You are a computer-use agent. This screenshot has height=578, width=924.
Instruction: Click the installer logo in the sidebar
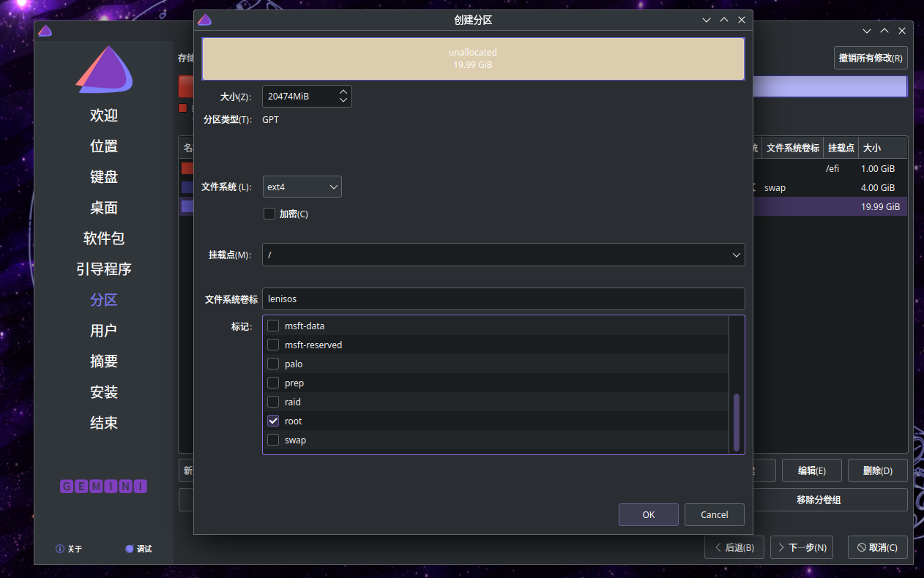click(104, 70)
